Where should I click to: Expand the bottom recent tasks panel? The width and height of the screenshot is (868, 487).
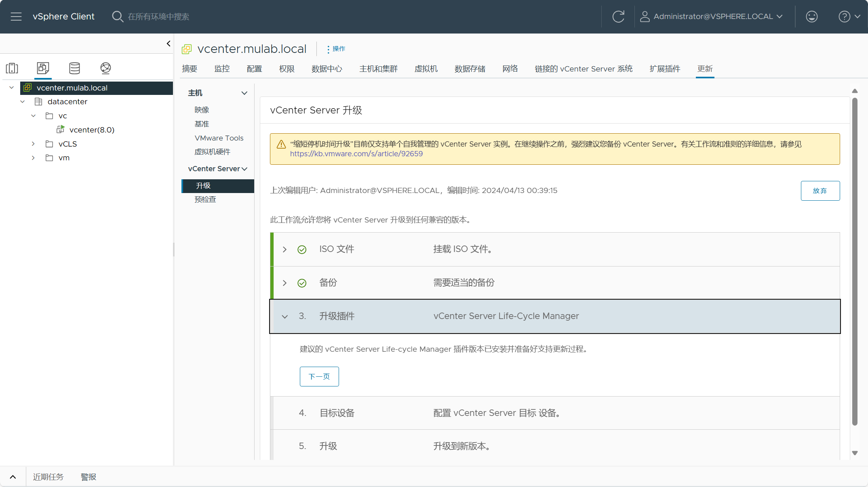pos(13,477)
